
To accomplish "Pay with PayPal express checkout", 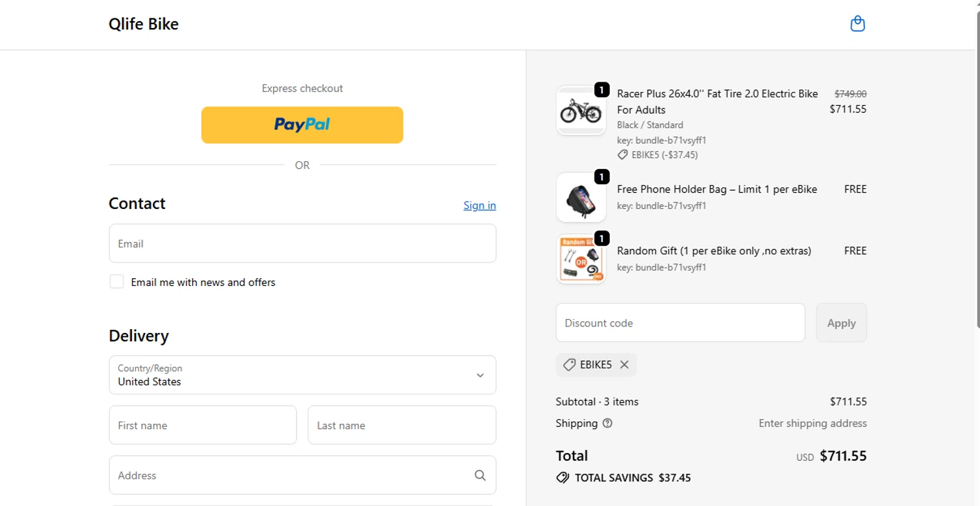I will coord(302,125).
